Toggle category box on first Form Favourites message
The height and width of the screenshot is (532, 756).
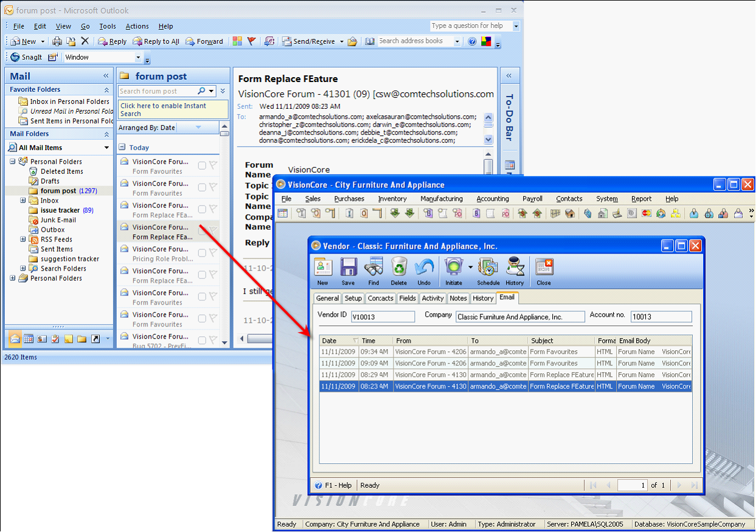[202, 165]
